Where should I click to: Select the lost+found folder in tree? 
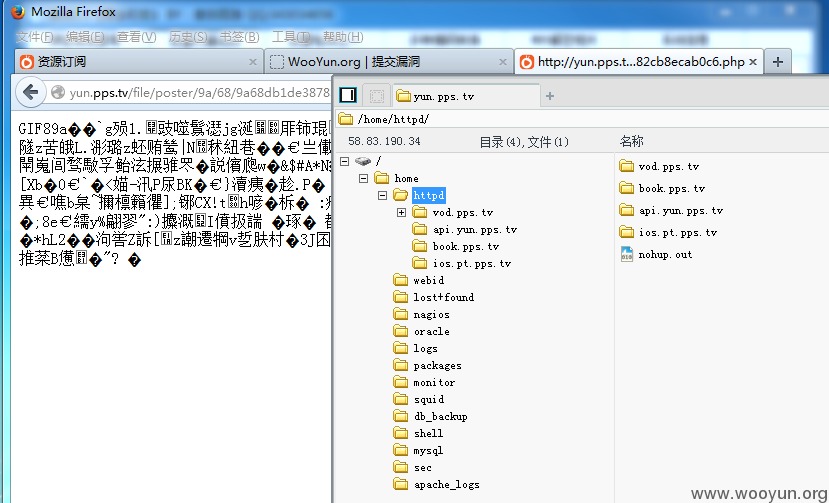pyautogui.click(x=434, y=297)
